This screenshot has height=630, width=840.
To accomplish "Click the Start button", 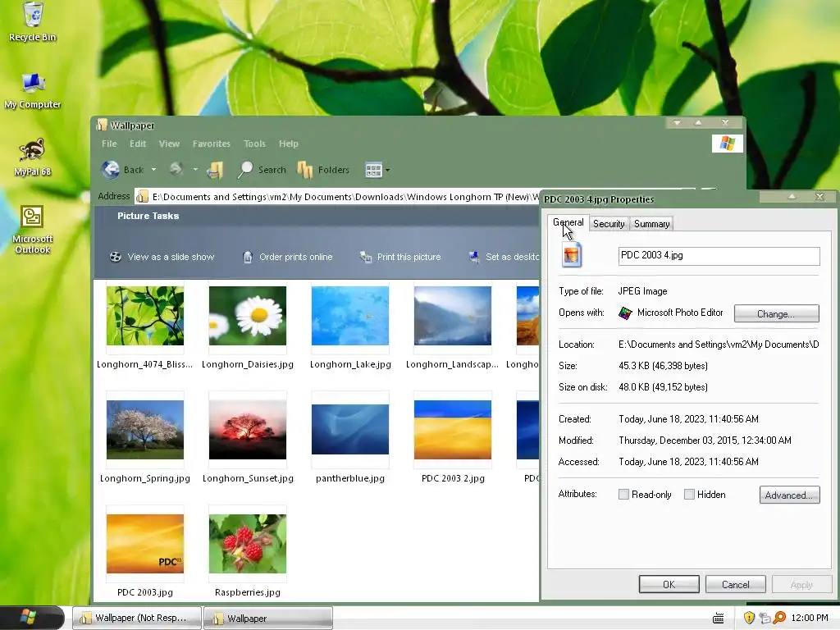I will tap(32, 618).
